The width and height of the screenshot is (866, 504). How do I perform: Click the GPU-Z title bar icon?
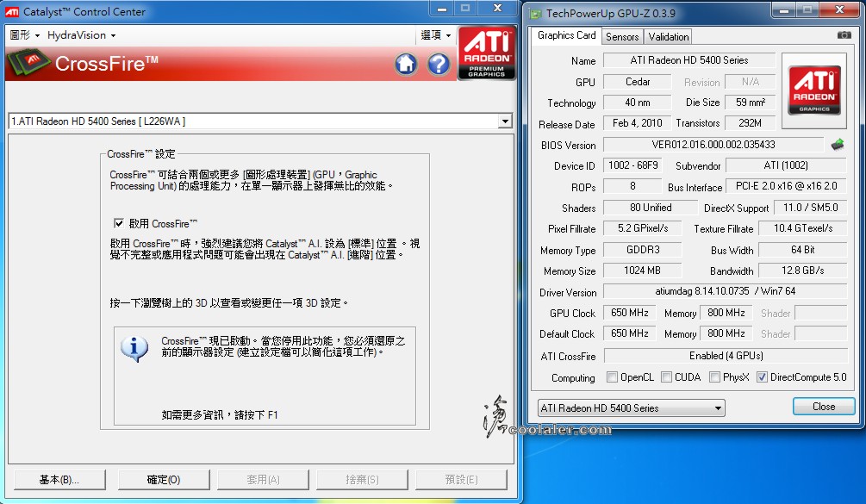pyautogui.click(x=535, y=13)
